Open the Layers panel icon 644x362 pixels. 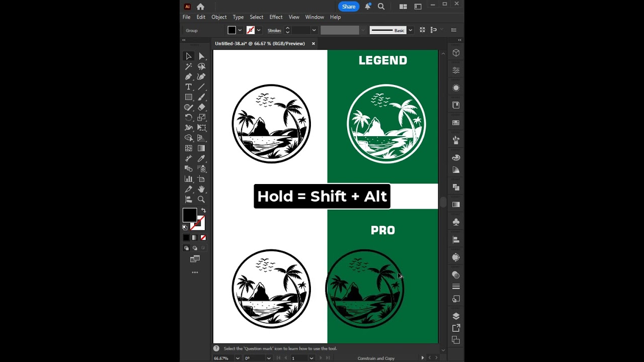(x=456, y=316)
